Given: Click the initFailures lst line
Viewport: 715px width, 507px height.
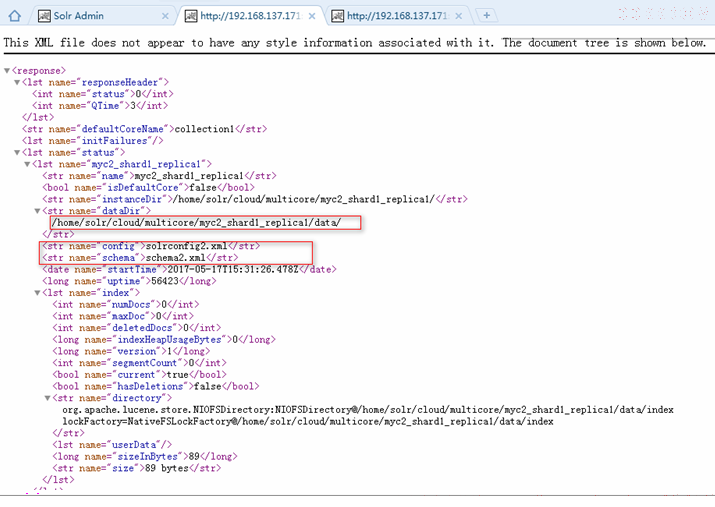Looking at the screenshot, I should [93, 141].
